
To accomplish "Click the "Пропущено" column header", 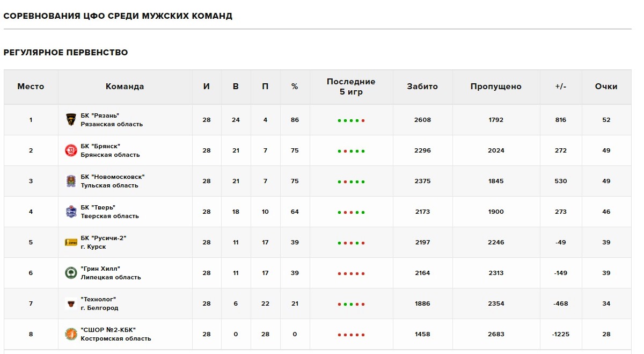I will coord(496,86).
